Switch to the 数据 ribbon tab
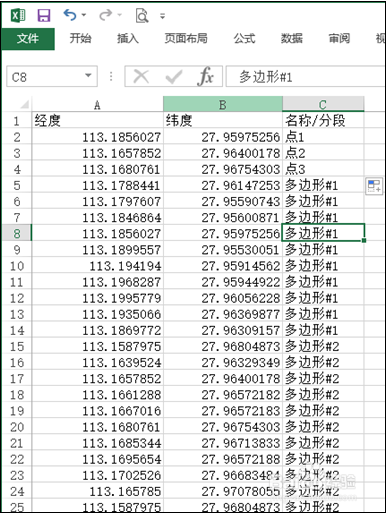Screen dimensions: 386x515 tap(292, 39)
